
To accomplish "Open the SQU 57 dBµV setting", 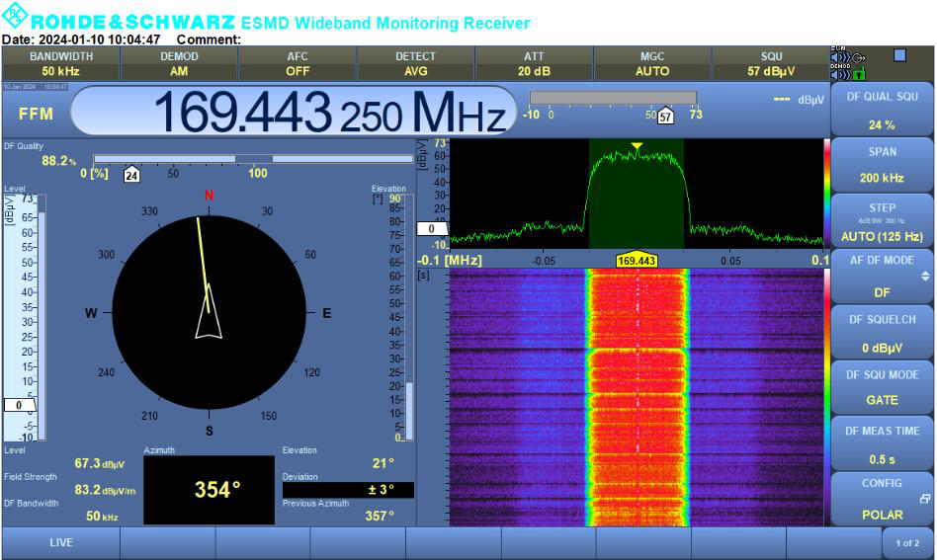I will [x=771, y=63].
